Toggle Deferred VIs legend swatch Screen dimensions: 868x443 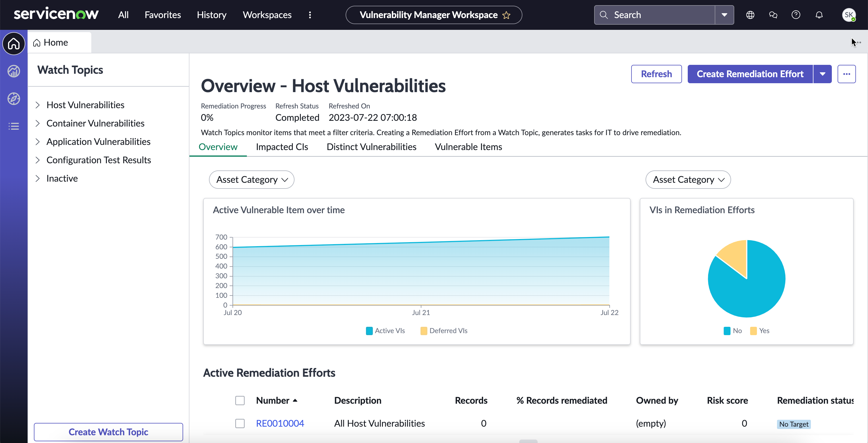(424, 331)
